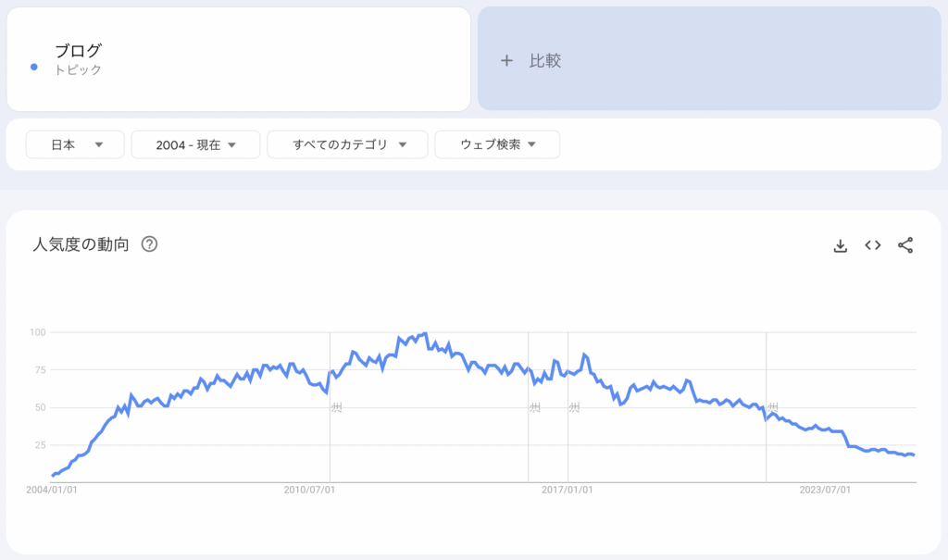The width and height of the screenshot is (948, 560).
Task: Click the share icon for the chart
Action: point(905,245)
